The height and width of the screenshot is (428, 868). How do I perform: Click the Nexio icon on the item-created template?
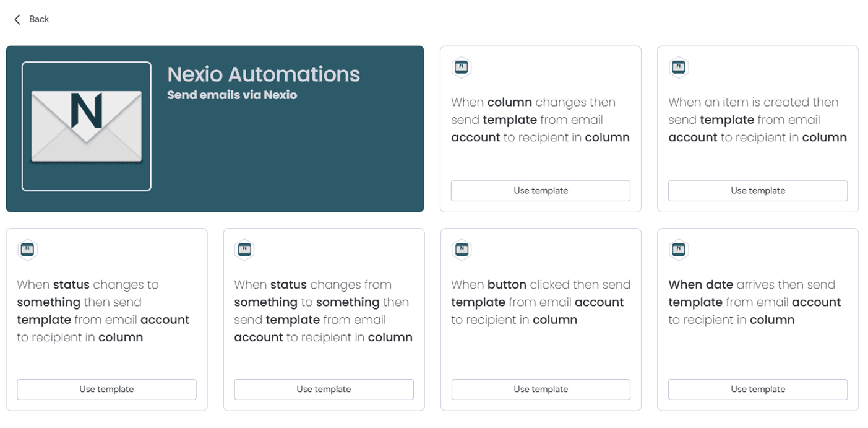(x=679, y=67)
